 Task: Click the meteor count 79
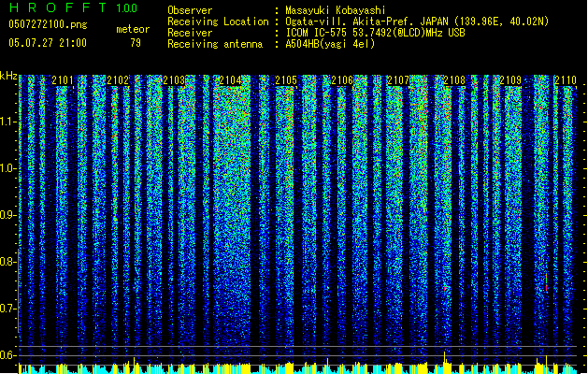[136, 43]
